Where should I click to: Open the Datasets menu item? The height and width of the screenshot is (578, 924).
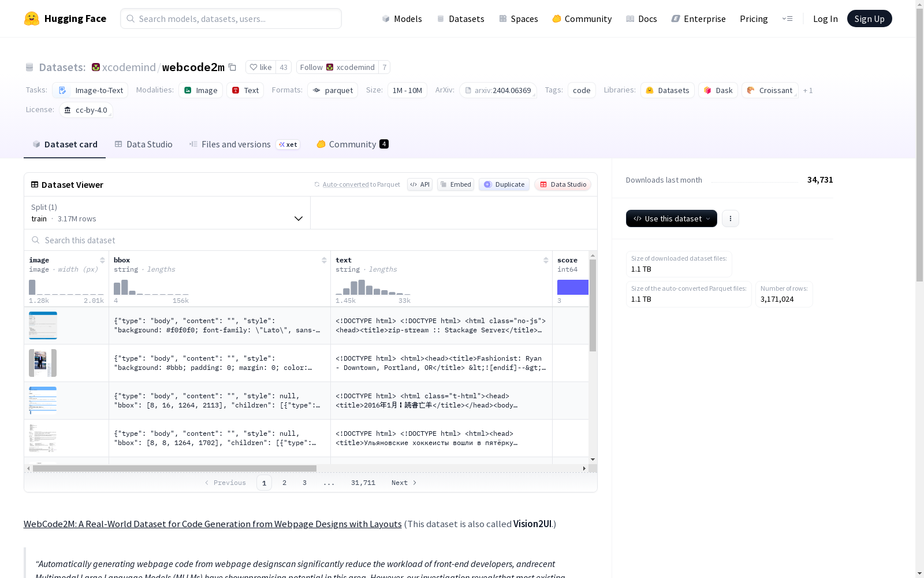coord(460,18)
